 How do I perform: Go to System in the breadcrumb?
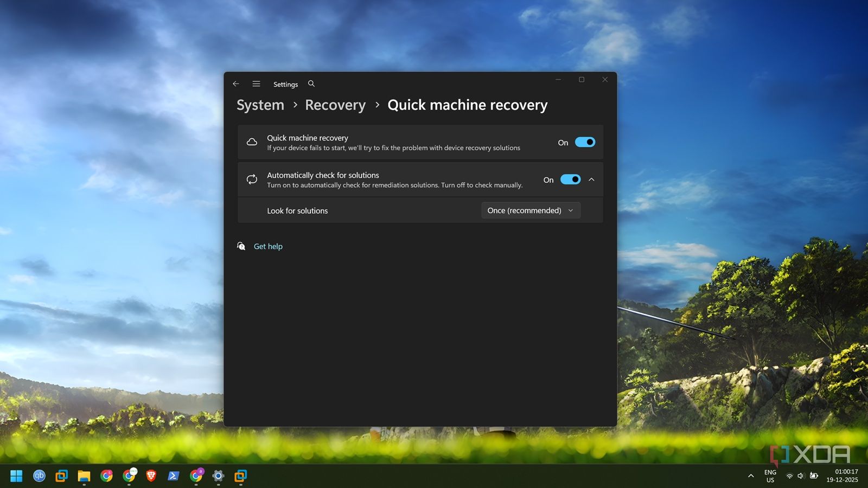point(260,105)
